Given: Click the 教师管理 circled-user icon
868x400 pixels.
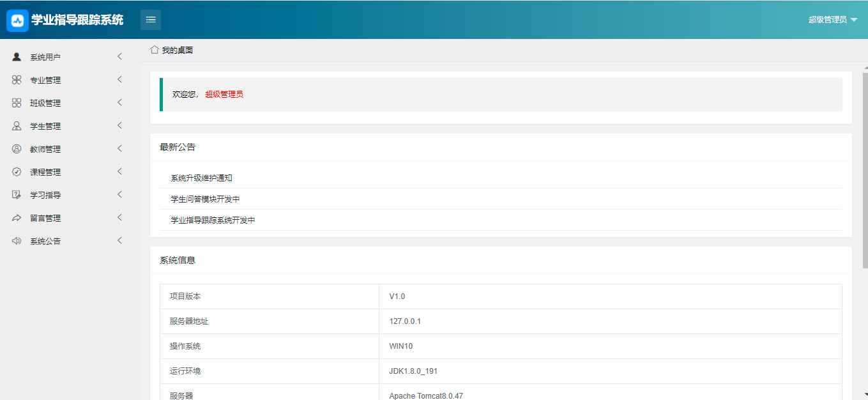Looking at the screenshot, I should [17, 149].
